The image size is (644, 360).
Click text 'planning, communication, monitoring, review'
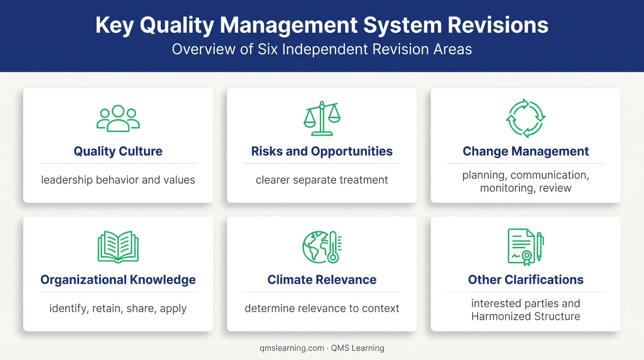point(526,181)
